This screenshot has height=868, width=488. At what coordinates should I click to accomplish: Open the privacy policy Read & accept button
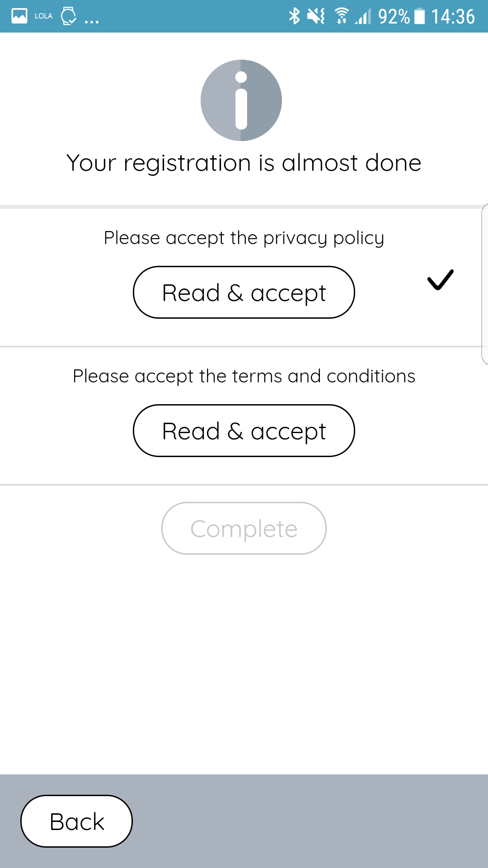[244, 292]
